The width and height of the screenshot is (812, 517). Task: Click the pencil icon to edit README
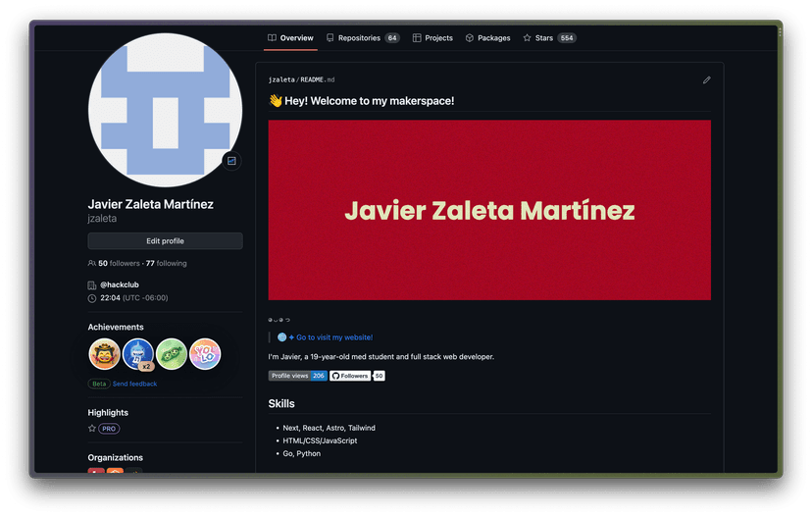click(706, 80)
